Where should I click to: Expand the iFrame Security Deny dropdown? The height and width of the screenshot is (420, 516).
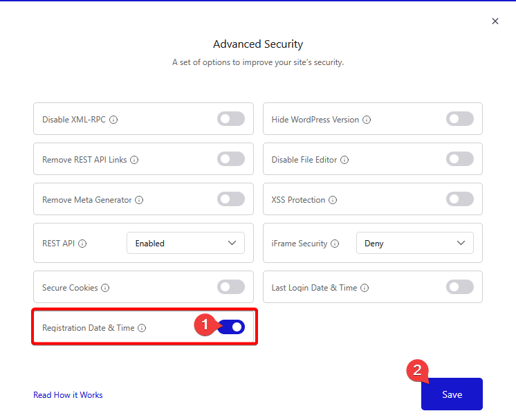414,243
